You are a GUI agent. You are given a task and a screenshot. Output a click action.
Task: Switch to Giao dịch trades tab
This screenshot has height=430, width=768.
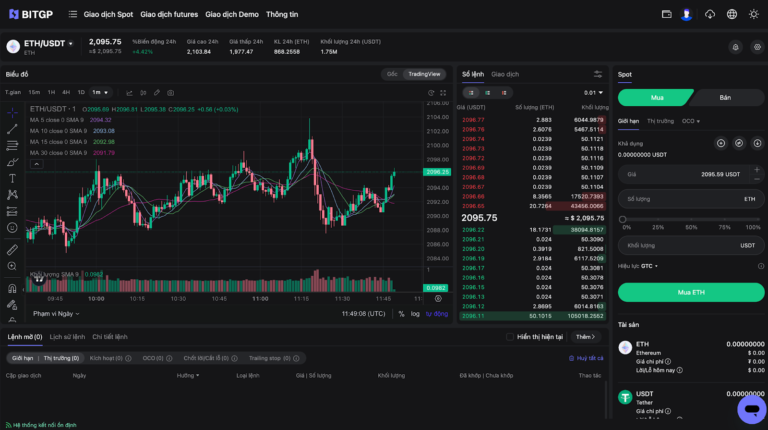505,74
